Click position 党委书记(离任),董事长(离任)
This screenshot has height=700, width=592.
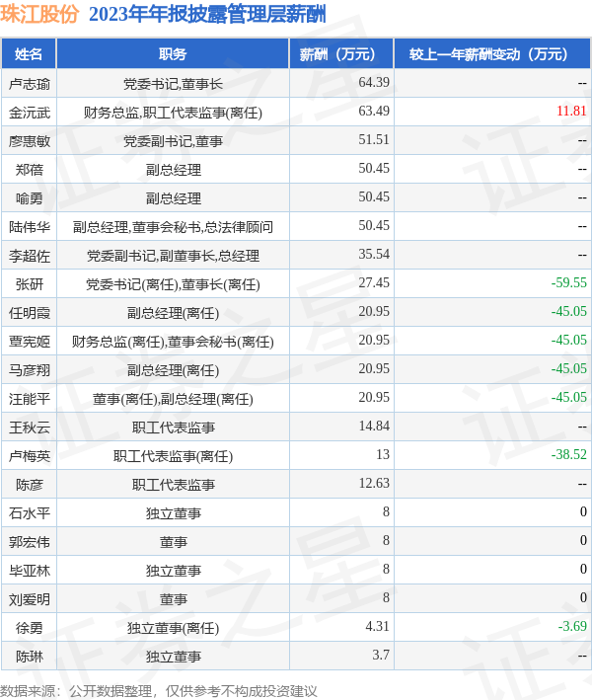pos(173,284)
